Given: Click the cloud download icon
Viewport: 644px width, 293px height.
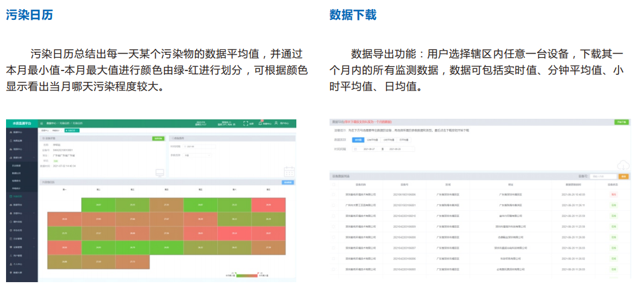Looking at the screenshot, I should click(x=623, y=165).
